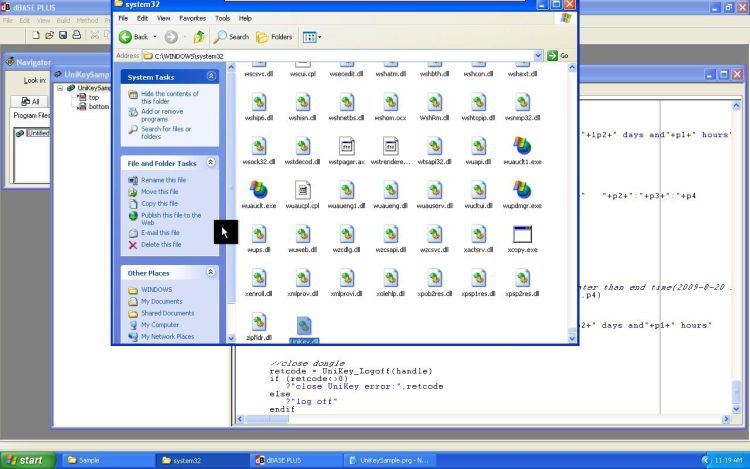
Task: Switch to dBASE PLUS taskbar button
Action: (295, 460)
